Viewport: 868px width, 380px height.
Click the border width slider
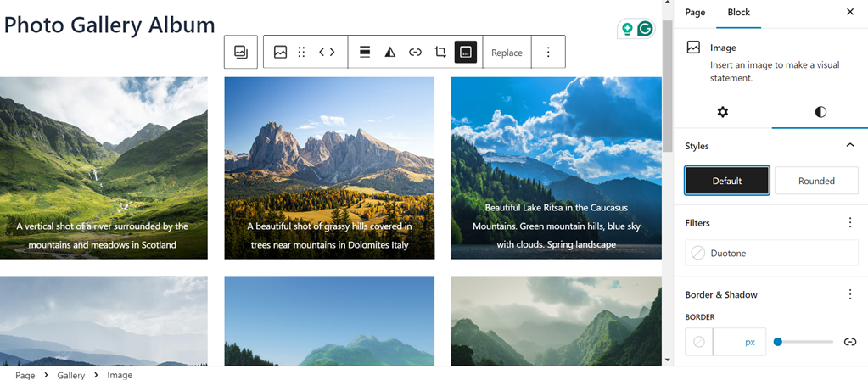pos(804,342)
